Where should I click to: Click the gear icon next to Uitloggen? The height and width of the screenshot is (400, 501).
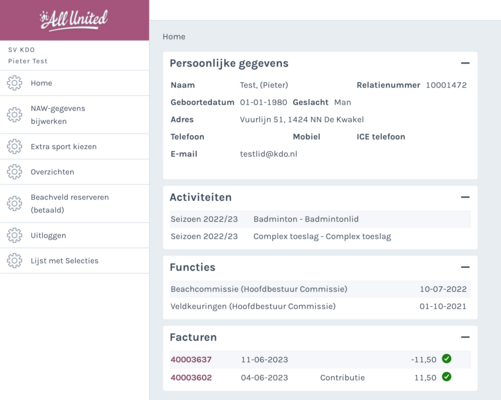pos(14,235)
